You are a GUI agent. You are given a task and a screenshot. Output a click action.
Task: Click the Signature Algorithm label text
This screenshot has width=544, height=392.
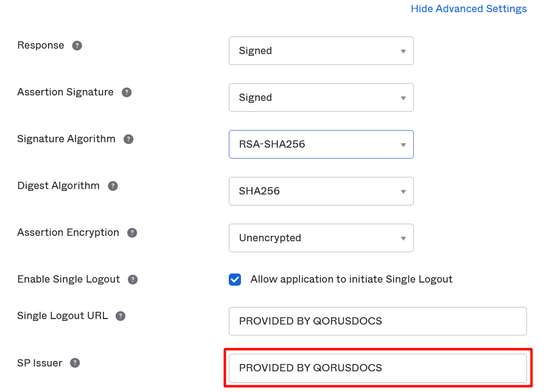(66, 139)
